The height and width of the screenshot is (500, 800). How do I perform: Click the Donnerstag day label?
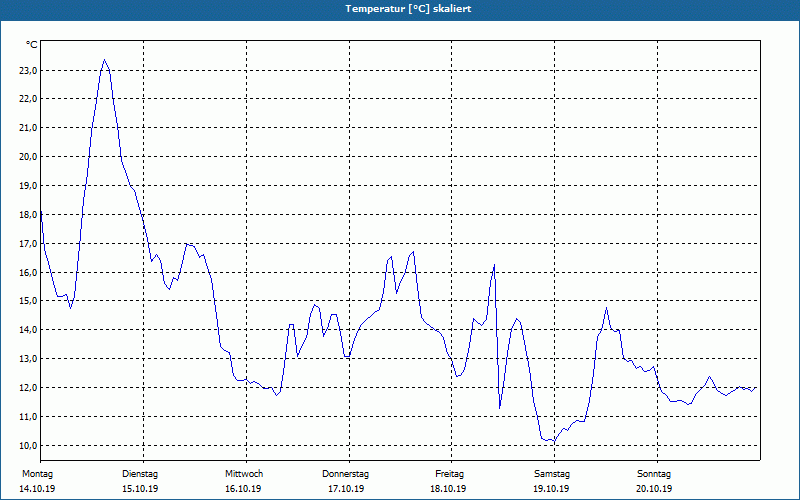(345, 474)
